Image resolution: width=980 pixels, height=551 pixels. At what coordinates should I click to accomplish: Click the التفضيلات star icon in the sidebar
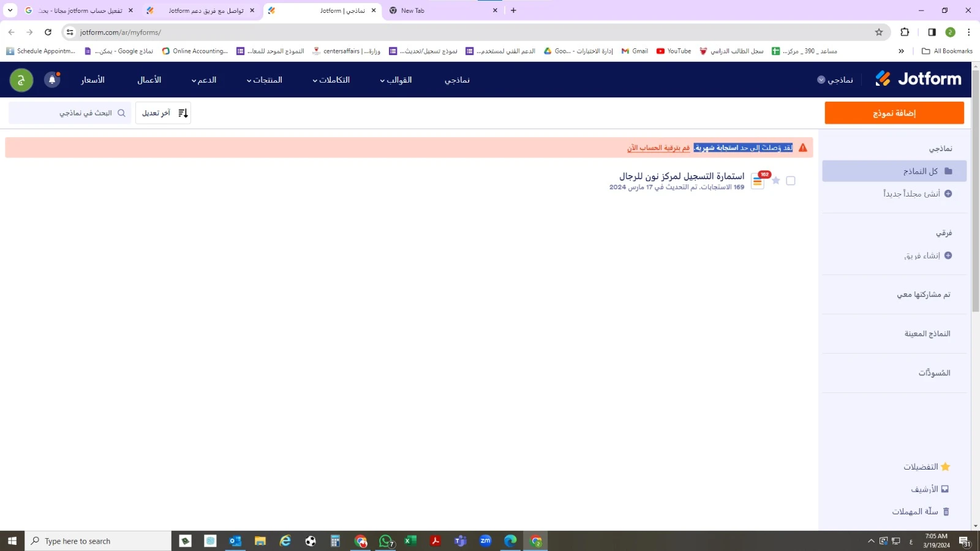coord(946,466)
